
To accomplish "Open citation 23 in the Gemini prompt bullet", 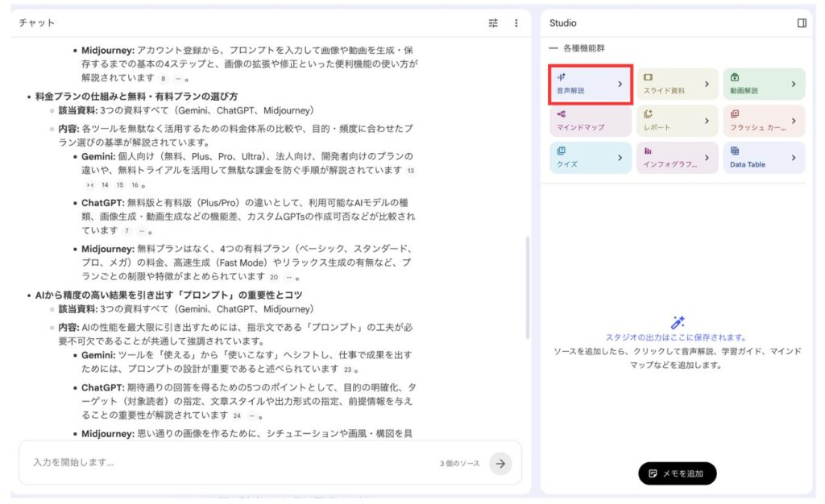I will pos(347,370).
